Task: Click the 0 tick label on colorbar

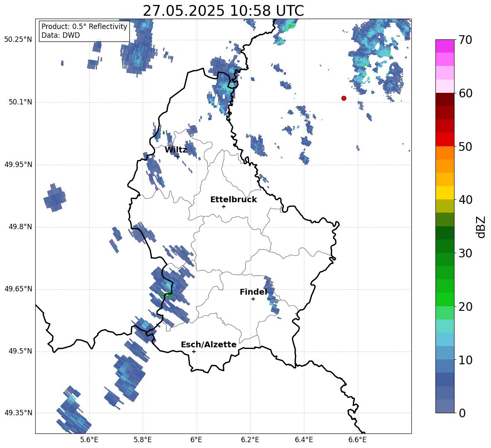Action: pos(462,413)
